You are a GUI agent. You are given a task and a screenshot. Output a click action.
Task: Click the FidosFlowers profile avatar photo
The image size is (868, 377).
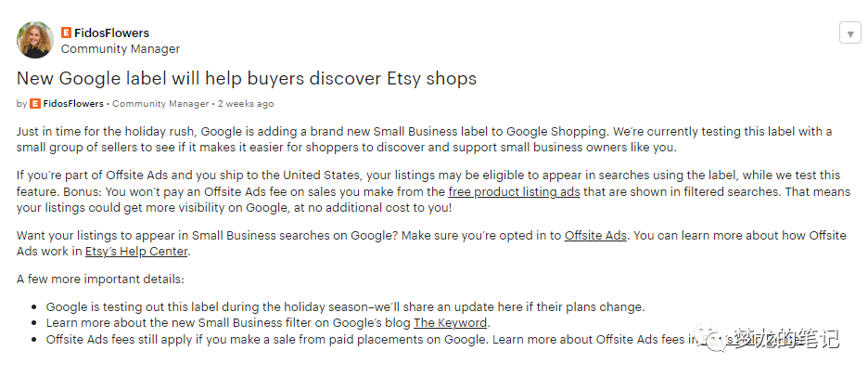coord(35,39)
